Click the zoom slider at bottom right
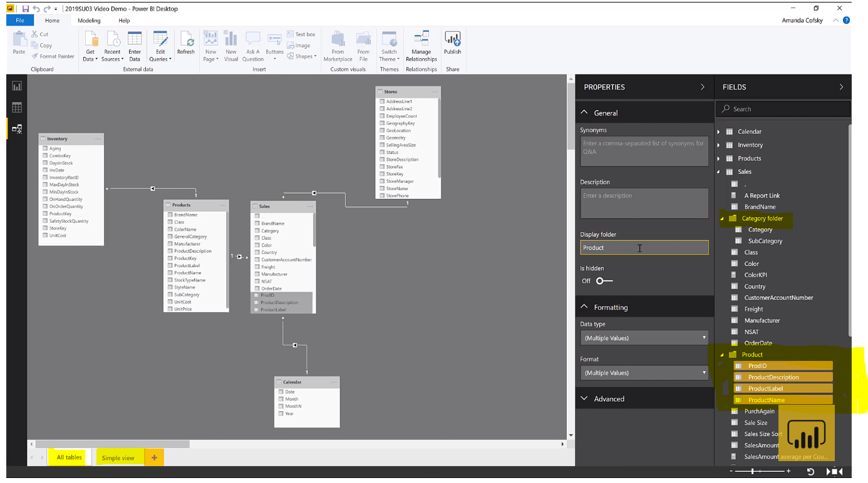Viewport: 868px width, 483px height. coord(752,471)
